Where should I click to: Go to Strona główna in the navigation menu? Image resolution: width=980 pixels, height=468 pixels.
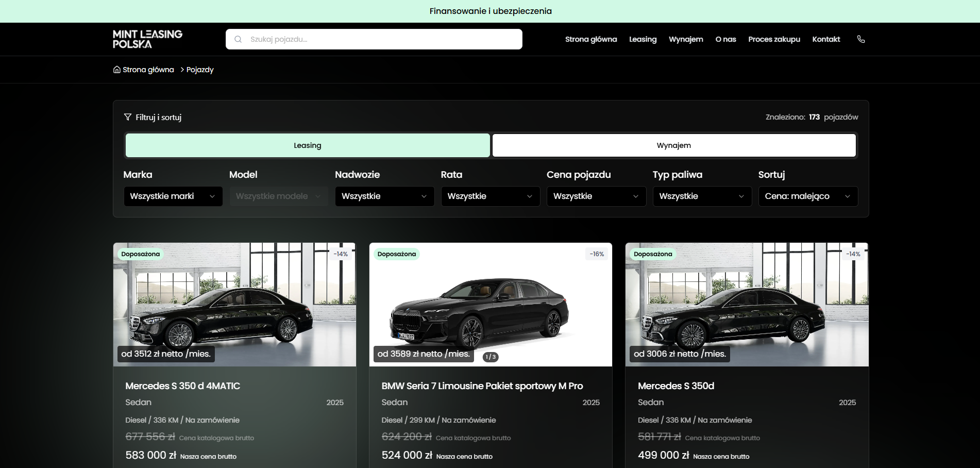pyautogui.click(x=591, y=39)
